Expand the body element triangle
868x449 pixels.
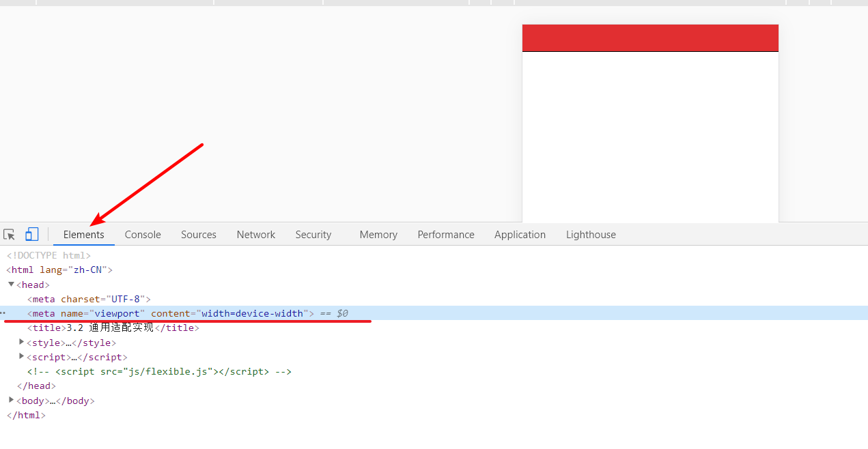[11, 400]
